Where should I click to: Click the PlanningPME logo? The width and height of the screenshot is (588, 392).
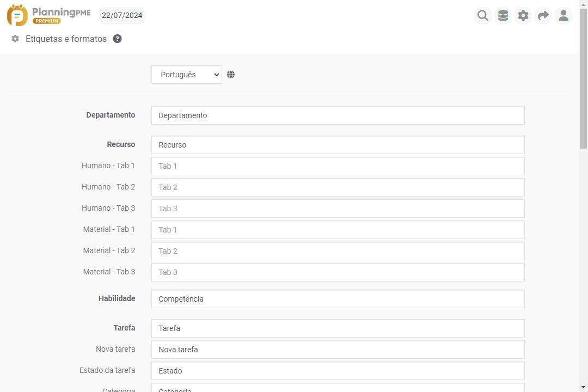pyautogui.click(x=49, y=15)
